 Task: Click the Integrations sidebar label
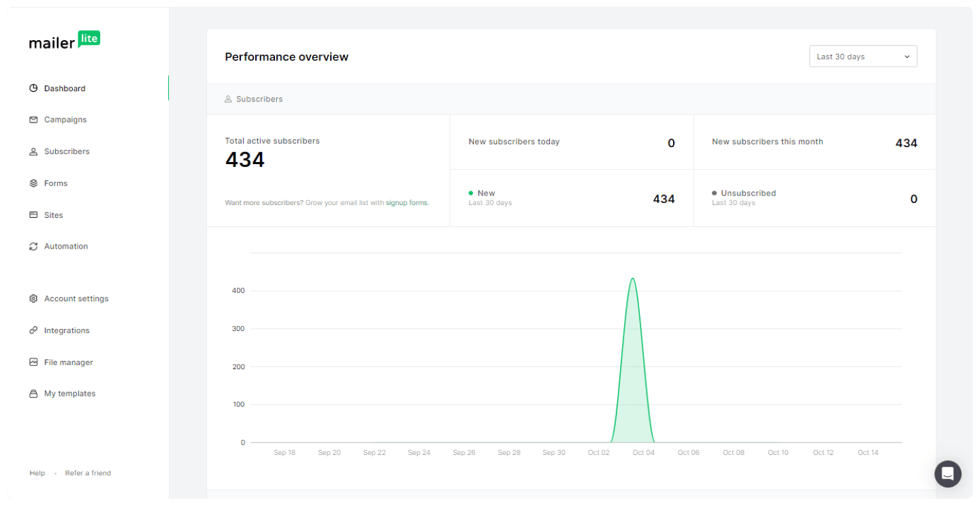67,330
